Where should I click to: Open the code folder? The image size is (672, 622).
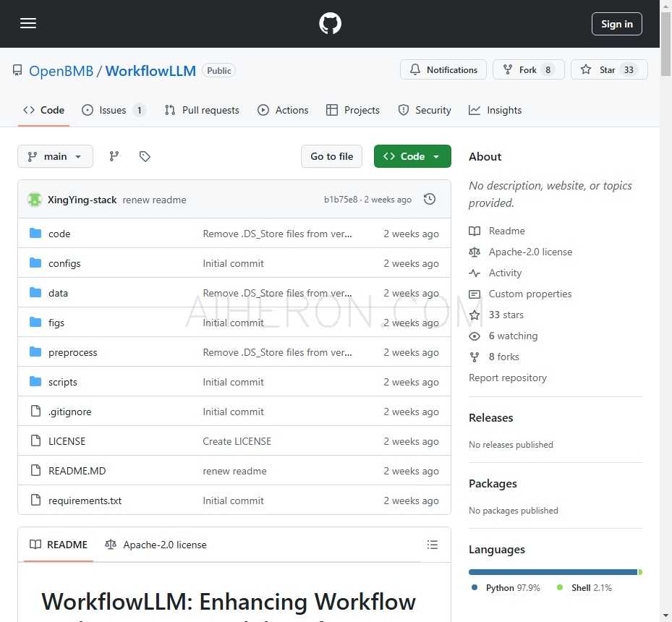point(59,234)
